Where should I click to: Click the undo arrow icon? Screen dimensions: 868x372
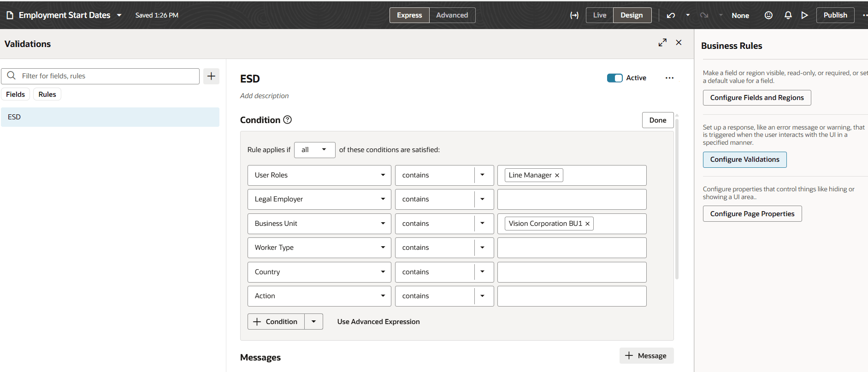671,15
